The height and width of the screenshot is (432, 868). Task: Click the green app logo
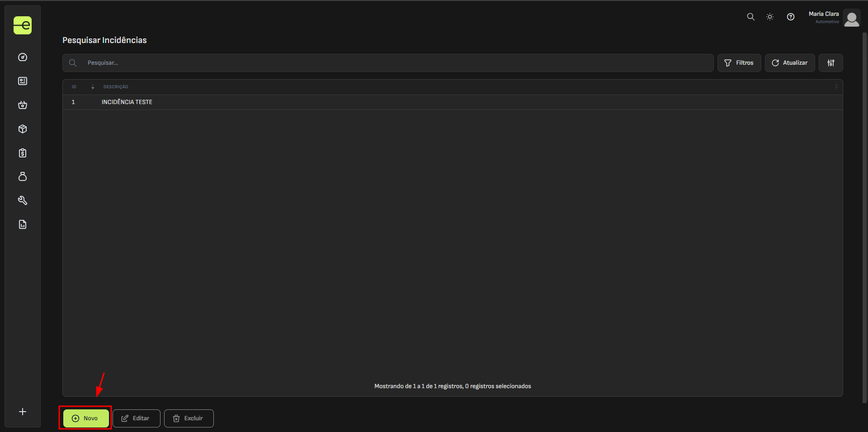[23, 25]
